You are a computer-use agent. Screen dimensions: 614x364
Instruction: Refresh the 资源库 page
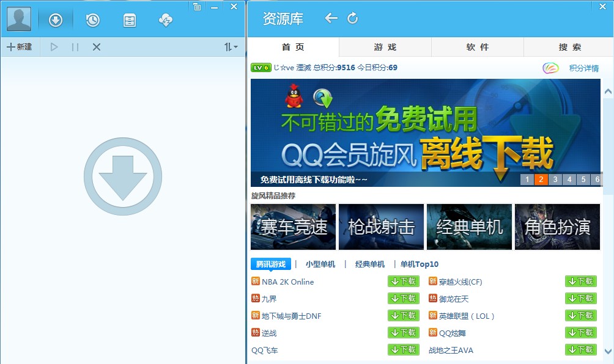(352, 18)
